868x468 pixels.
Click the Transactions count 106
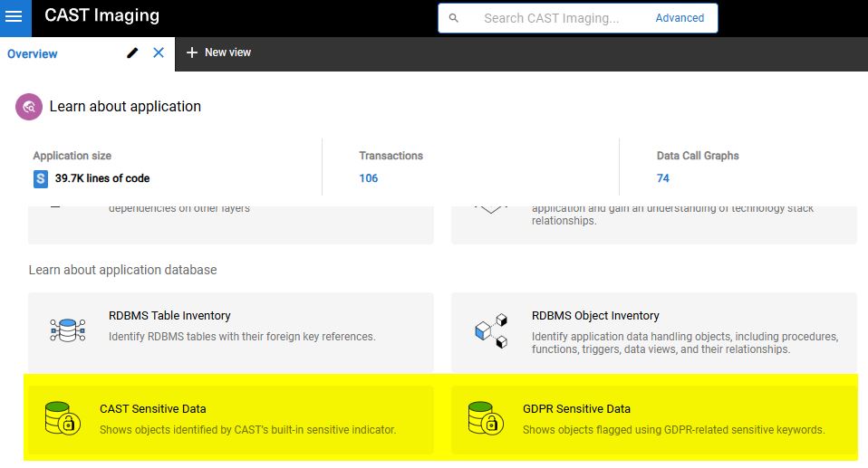coord(368,178)
